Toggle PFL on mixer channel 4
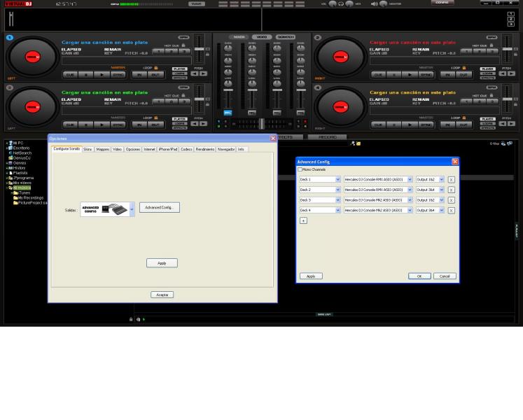Screen dimensions: 523x420 [300, 113]
